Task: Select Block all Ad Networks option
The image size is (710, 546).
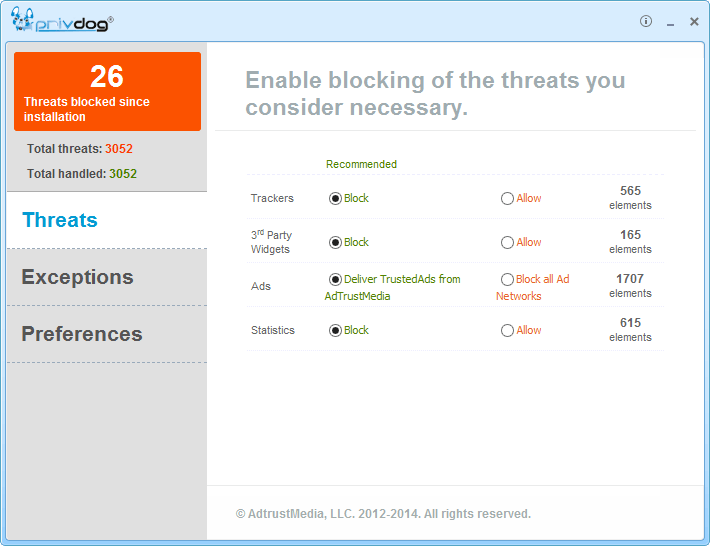Action: 508,280
